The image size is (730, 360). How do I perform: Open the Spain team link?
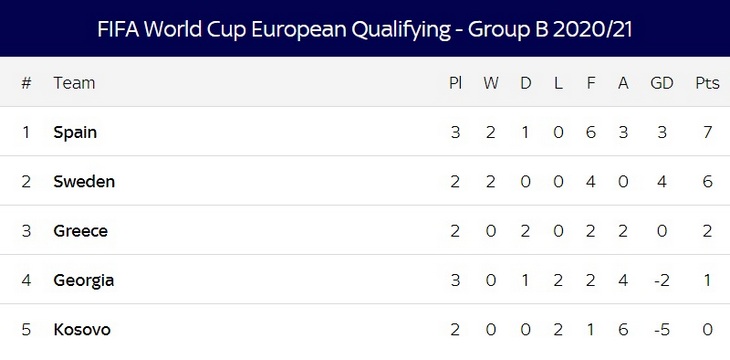[x=75, y=133]
